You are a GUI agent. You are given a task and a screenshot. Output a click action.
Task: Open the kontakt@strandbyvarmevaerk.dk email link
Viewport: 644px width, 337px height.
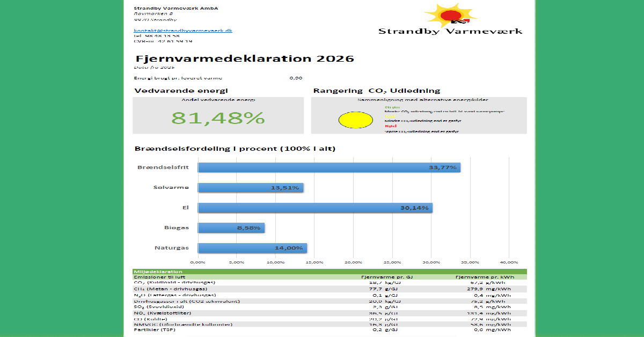[182, 31]
